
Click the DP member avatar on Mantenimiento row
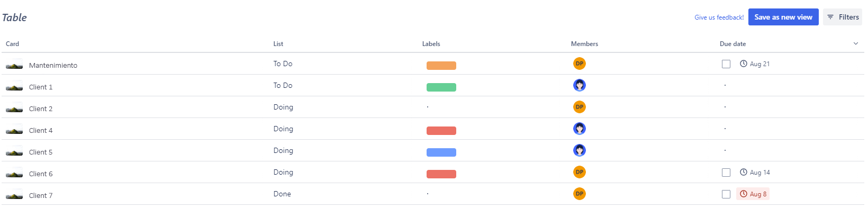pos(580,64)
